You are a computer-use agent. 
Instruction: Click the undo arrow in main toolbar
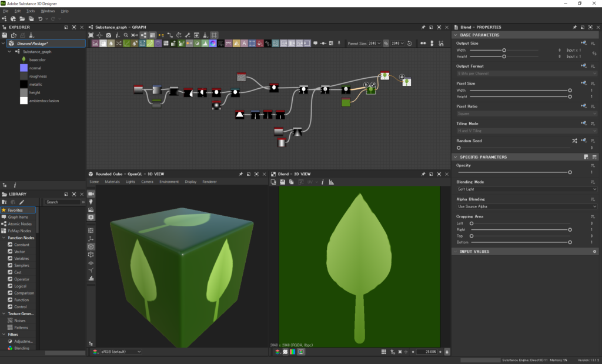[41, 19]
